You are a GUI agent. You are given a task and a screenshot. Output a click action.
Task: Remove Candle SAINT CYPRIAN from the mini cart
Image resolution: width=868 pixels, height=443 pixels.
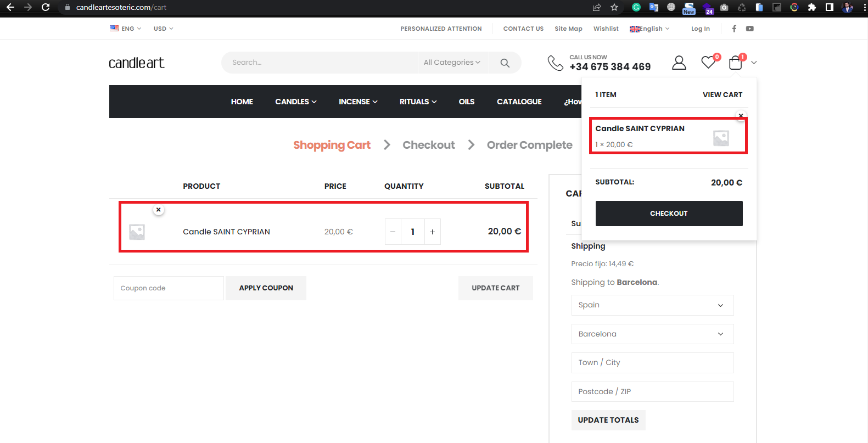[x=741, y=116]
